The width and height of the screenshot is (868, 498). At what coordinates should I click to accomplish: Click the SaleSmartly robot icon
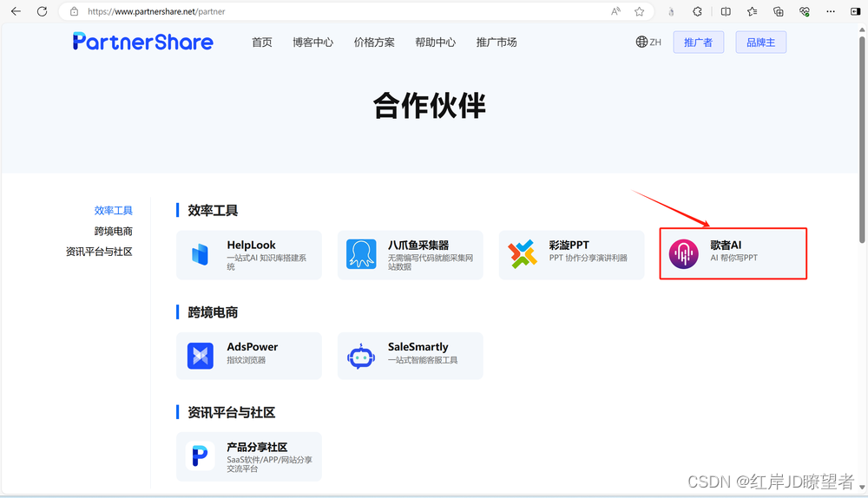(361, 356)
